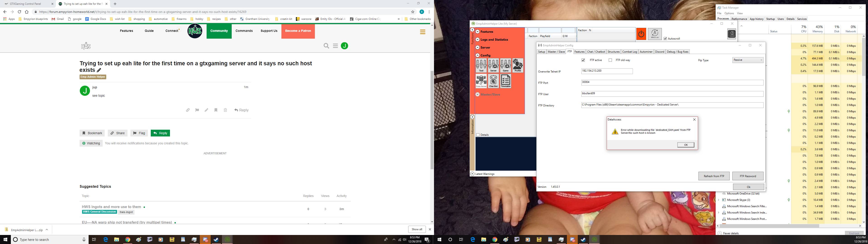Viewport: 868px width, 244px height.
Task: Switch to the Discord tab
Action: click(659, 52)
